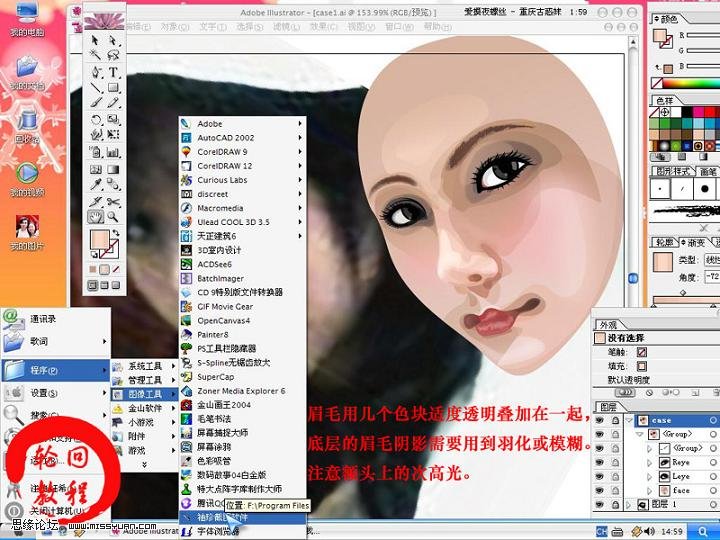720x540 pixels.
Task: Click the gradient preview swatch in 渐变 panel
Action: click(x=663, y=262)
